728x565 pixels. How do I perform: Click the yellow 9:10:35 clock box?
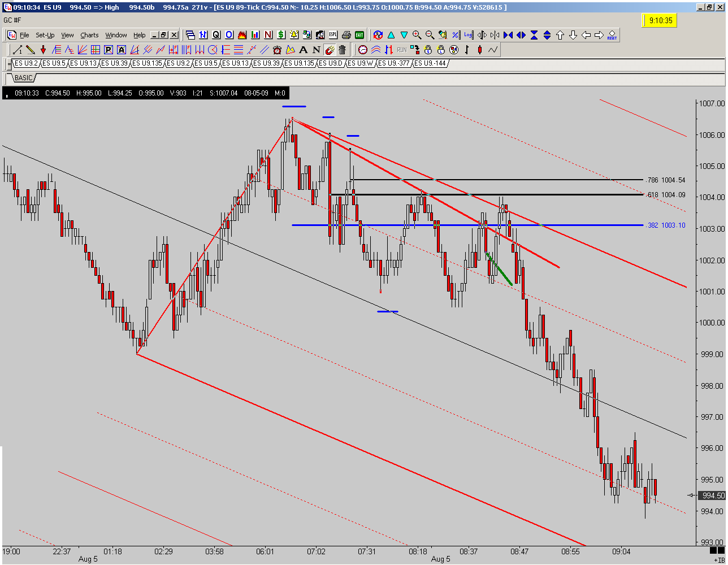pos(660,20)
